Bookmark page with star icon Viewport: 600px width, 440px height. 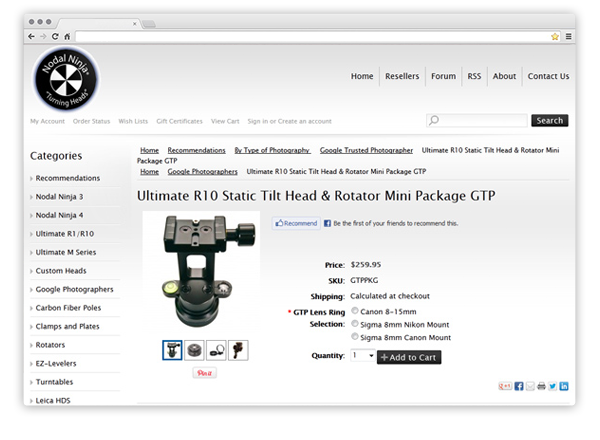[x=554, y=36]
